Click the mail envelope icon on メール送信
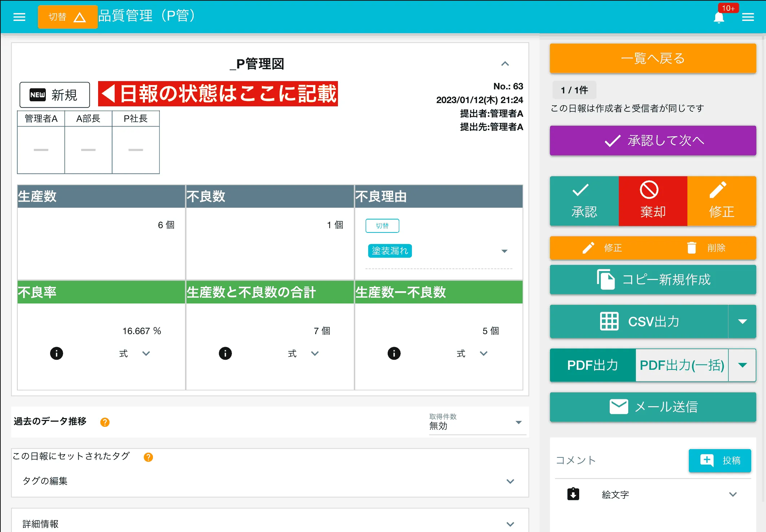 pos(619,407)
